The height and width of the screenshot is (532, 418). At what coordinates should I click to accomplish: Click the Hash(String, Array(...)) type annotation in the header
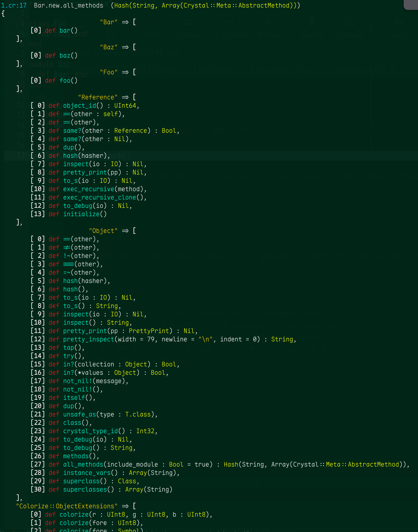tap(205, 5)
